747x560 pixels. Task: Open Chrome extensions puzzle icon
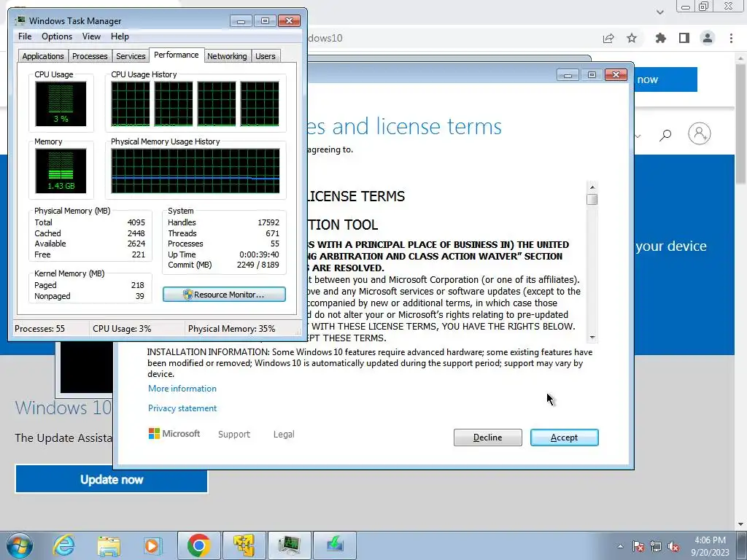pyautogui.click(x=661, y=38)
